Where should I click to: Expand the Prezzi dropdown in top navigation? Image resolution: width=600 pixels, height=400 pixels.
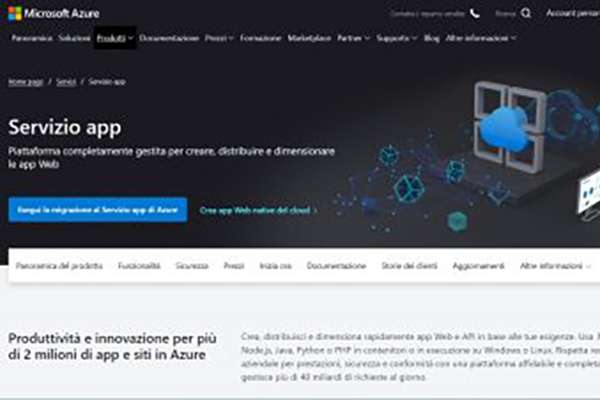pyautogui.click(x=219, y=38)
